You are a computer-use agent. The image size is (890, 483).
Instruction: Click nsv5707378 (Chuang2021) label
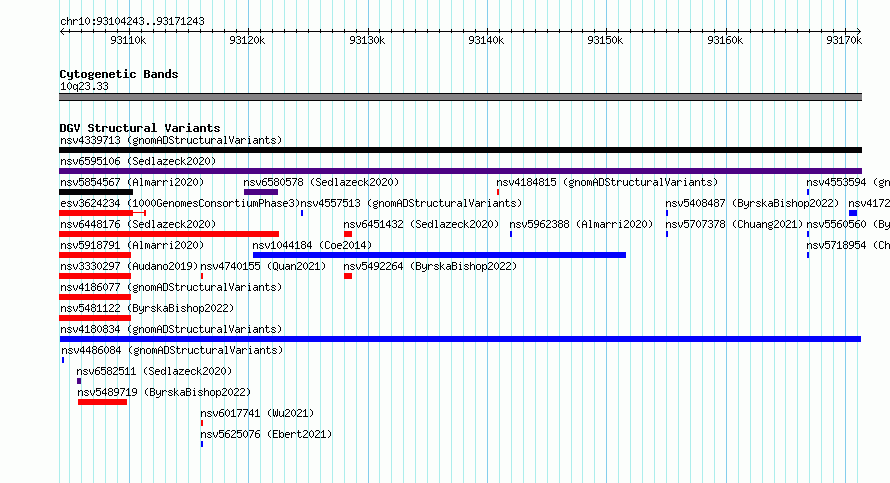(734, 224)
